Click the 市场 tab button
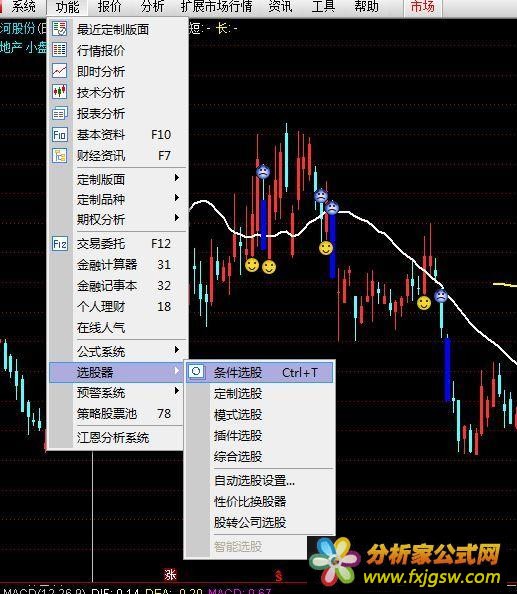The height and width of the screenshot is (594, 517). (x=423, y=7)
